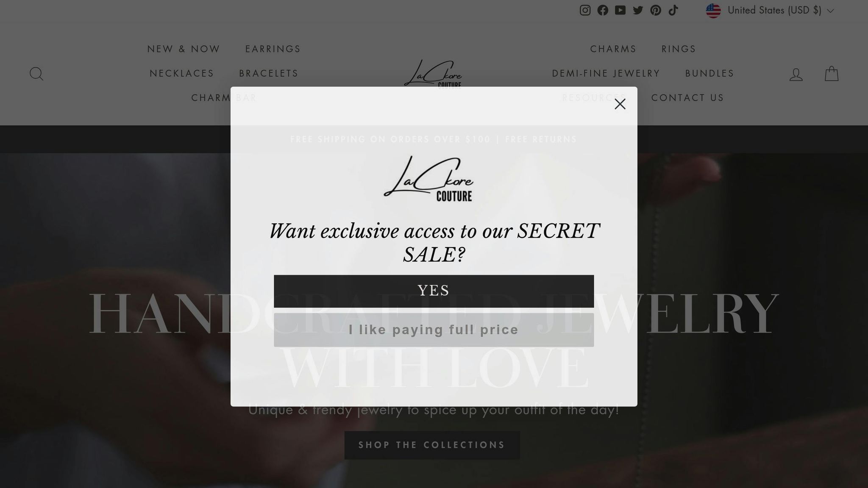This screenshot has width=868, height=488.
Task: Decline with 'I like paying full price'
Action: point(434,330)
